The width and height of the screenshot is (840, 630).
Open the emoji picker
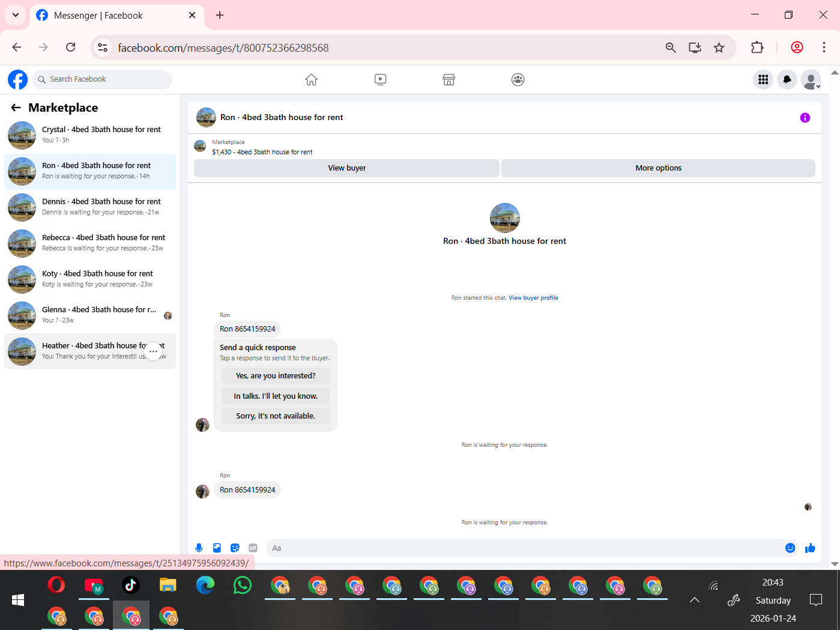point(790,548)
